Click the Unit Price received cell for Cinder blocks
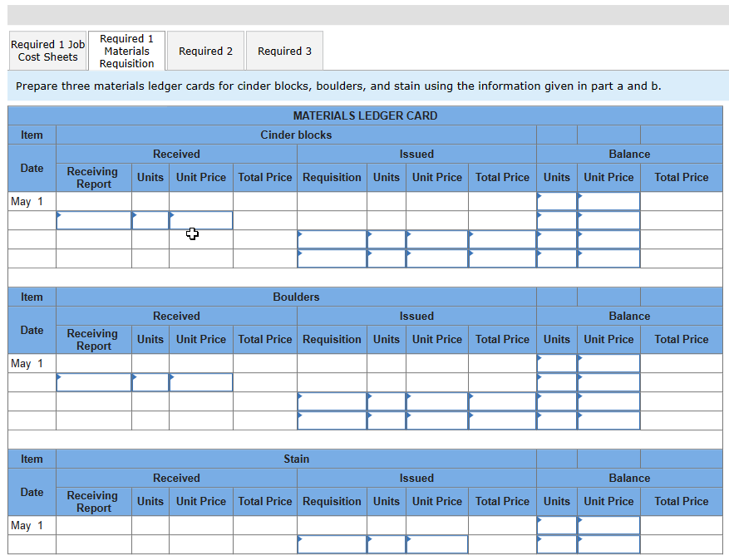729x560 pixels. pyautogui.click(x=200, y=220)
